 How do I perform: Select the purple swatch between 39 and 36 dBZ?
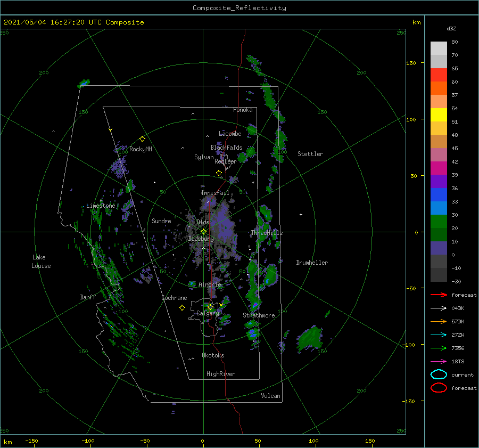[x=439, y=181]
